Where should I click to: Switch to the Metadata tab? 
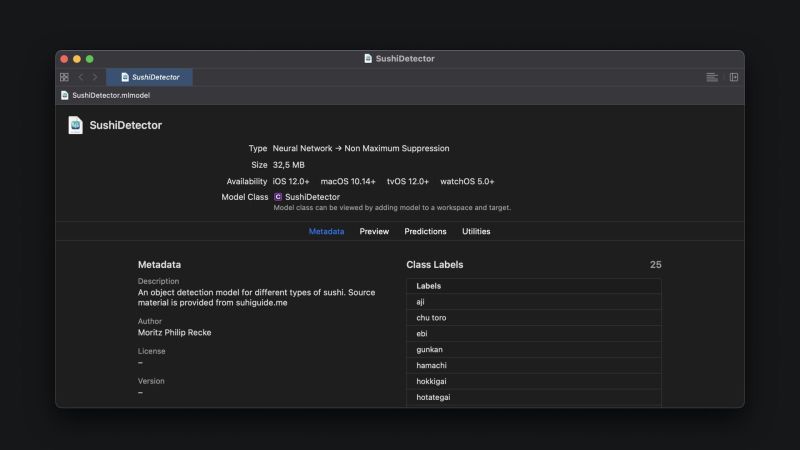tap(327, 232)
